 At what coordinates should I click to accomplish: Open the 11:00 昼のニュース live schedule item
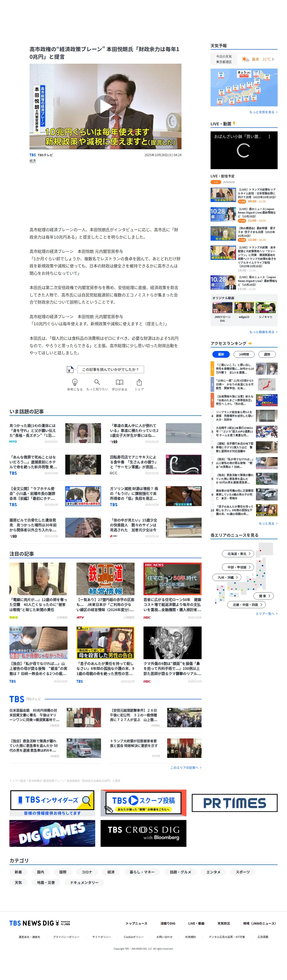click(x=244, y=215)
